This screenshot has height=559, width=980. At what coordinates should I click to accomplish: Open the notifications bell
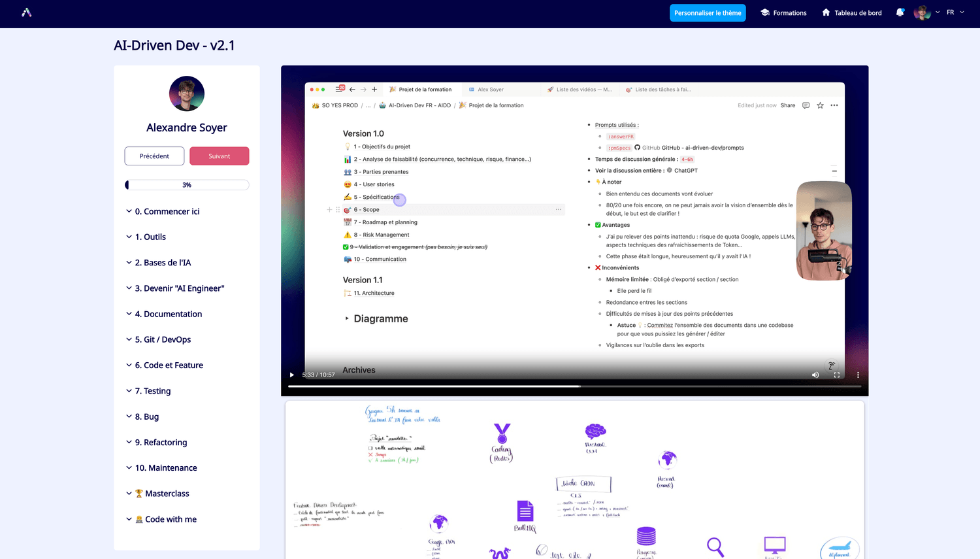pyautogui.click(x=900, y=12)
